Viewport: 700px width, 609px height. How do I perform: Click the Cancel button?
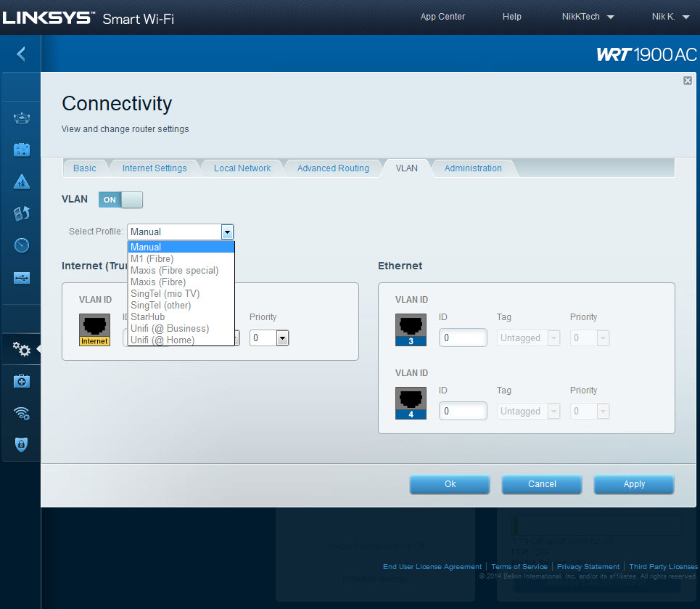click(542, 484)
